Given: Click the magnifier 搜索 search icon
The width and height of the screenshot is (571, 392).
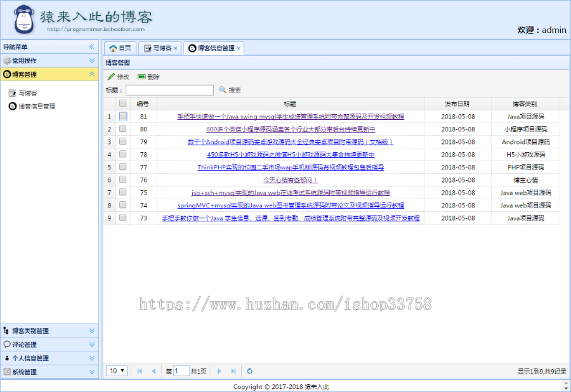Looking at the screenshot, I should (223, 89).
